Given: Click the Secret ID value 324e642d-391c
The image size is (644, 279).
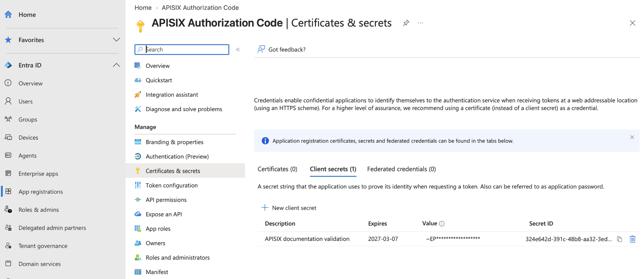Looking at the screenshot, I should coord(568,239).
